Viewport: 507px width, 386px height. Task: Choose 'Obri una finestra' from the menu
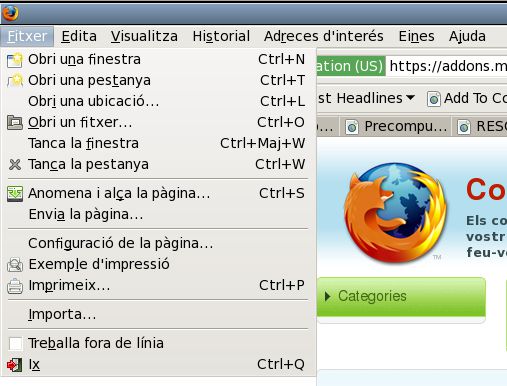tap(157, 60)
